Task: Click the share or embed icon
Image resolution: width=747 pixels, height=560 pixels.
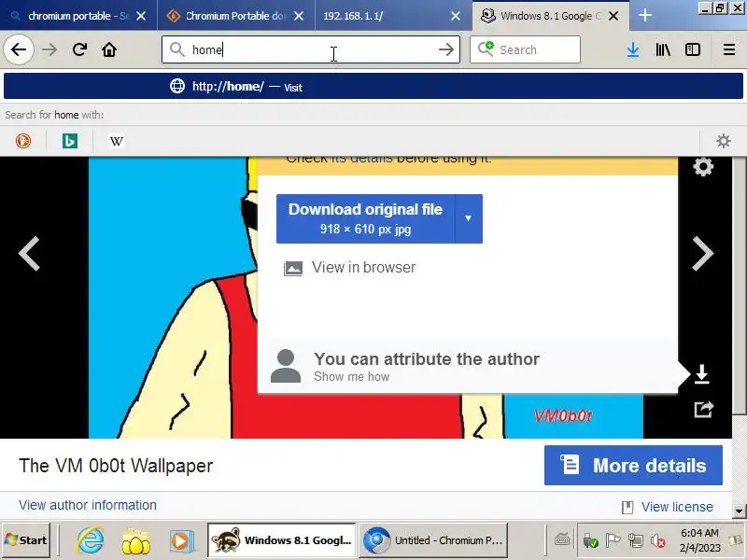Action: (x=703, y=409)
